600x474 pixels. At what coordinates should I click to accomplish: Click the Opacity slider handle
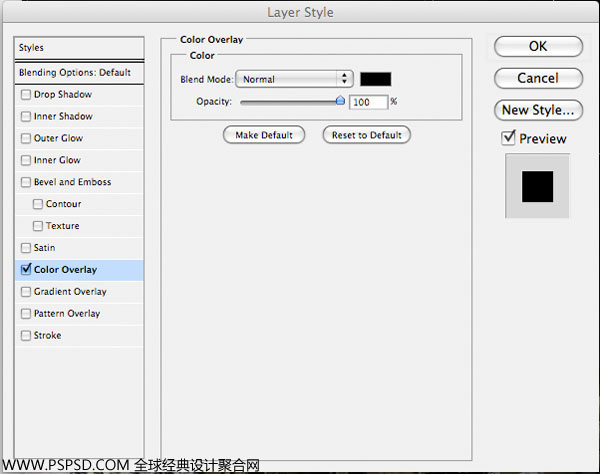click(340, 101)
